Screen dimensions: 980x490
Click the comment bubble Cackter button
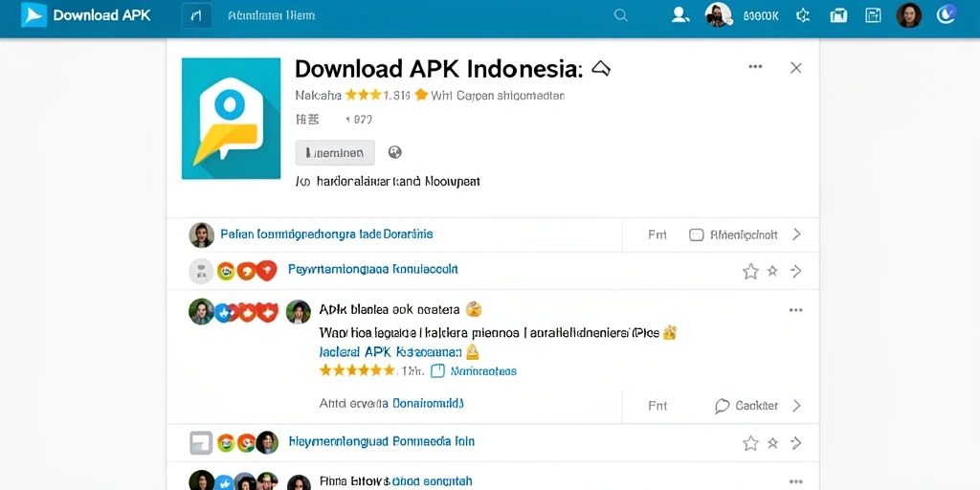(746, 406)
